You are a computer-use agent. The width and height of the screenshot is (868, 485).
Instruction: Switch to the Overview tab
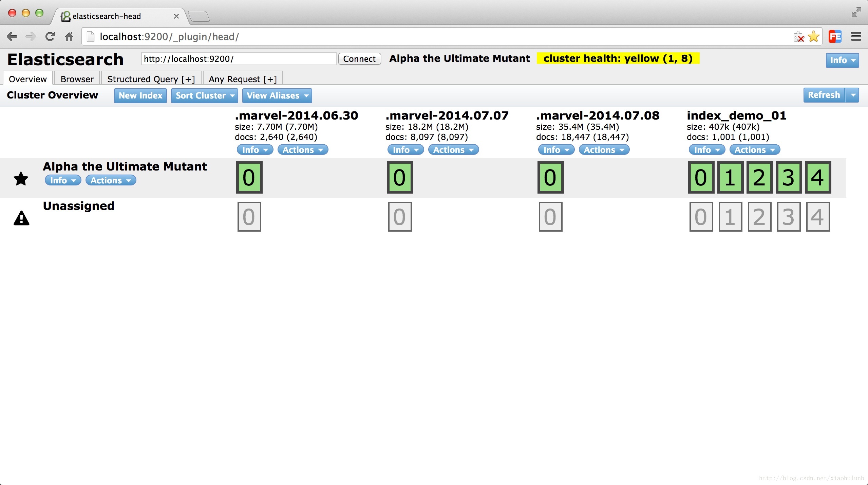pyautogui.click(x=28, y=79)
